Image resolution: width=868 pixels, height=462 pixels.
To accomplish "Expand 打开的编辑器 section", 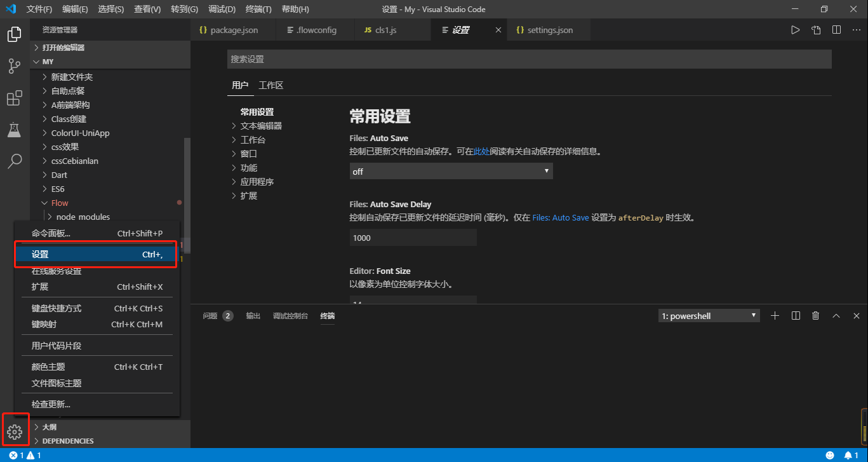I will [x=110, y=48].
